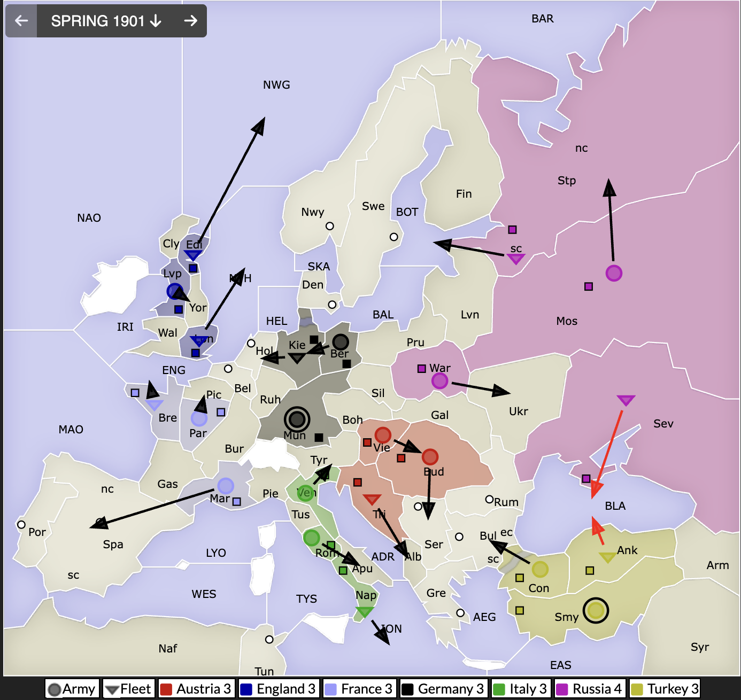741x700 pixels.
Task: Click the Serbia supply center dot
Action: (x=418, y=506)
